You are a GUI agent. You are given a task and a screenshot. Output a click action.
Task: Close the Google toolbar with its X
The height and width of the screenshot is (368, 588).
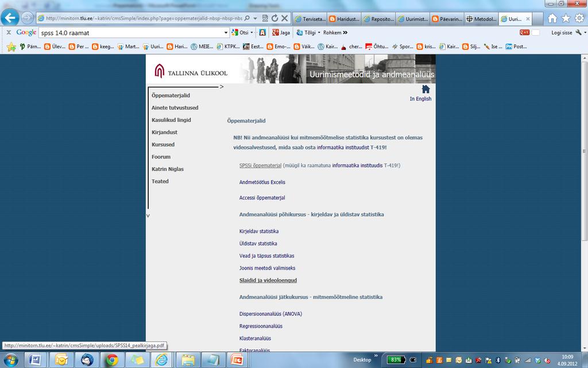pos(9,33)
